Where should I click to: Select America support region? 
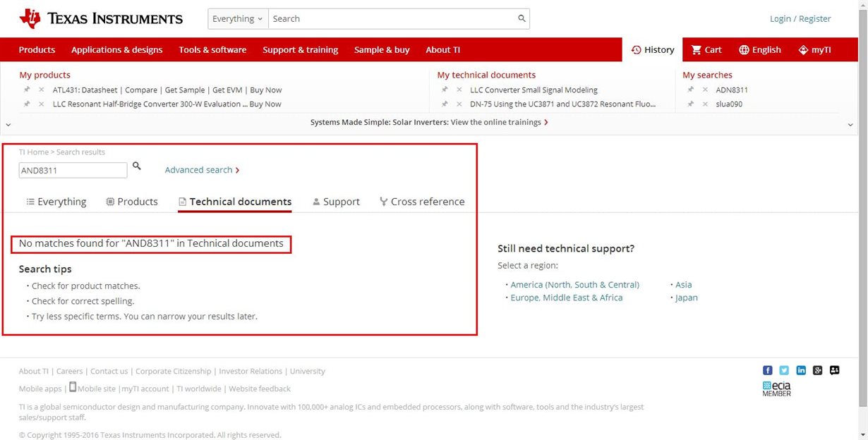click(x=574, y=285)
